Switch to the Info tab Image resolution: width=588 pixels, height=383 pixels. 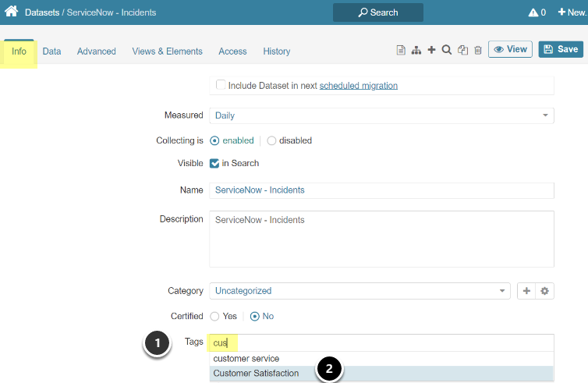click(x=19, y=51)
